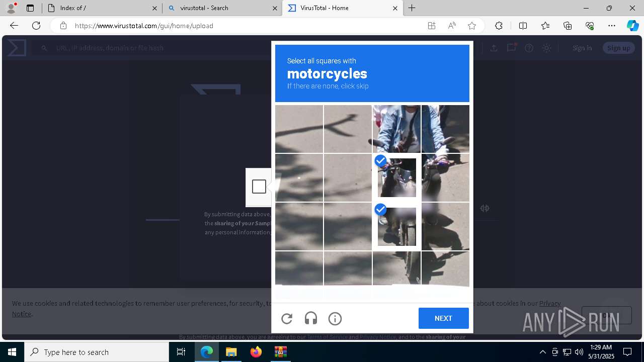Image resolution: width=644 pixels, height=362 pixels.
Task: View site information lock icon
Action: point(63,26)
